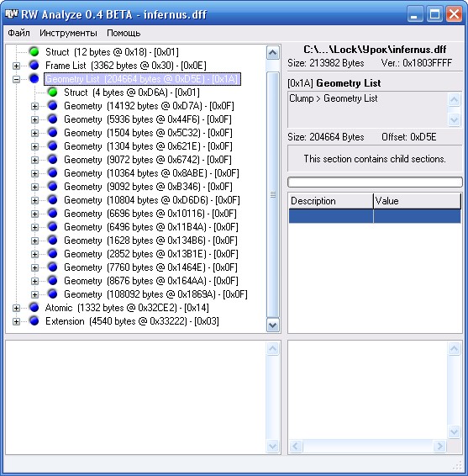
Task: Click the blue sphere of Geometry 6696 bytes
Action: [x=53, y=213]
